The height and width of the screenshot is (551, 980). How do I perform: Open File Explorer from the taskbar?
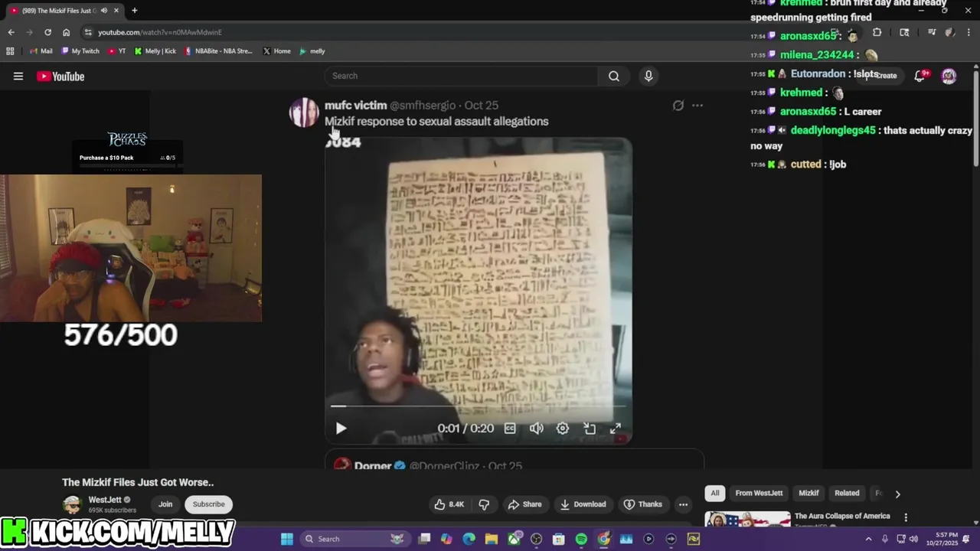492,539
